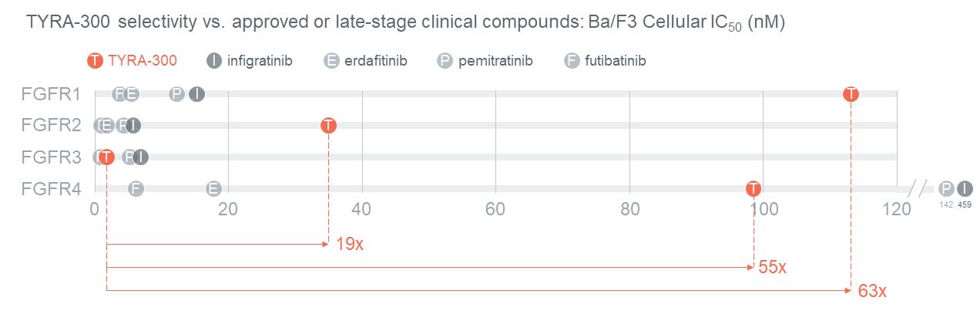Click the infigratinib legend circle icon
This screenshot has width=980, height=321.
pyautogui.click(x=213, y=61)
